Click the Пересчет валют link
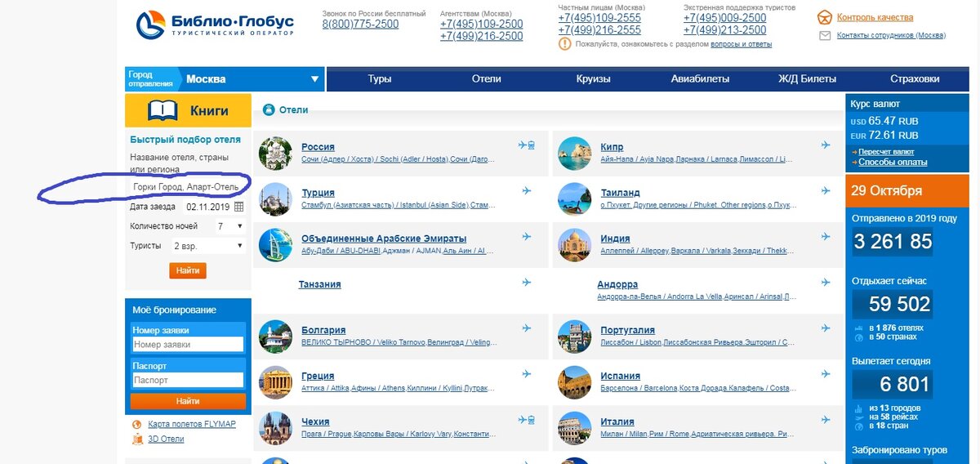980x464 pixels. tap(885, 152)
